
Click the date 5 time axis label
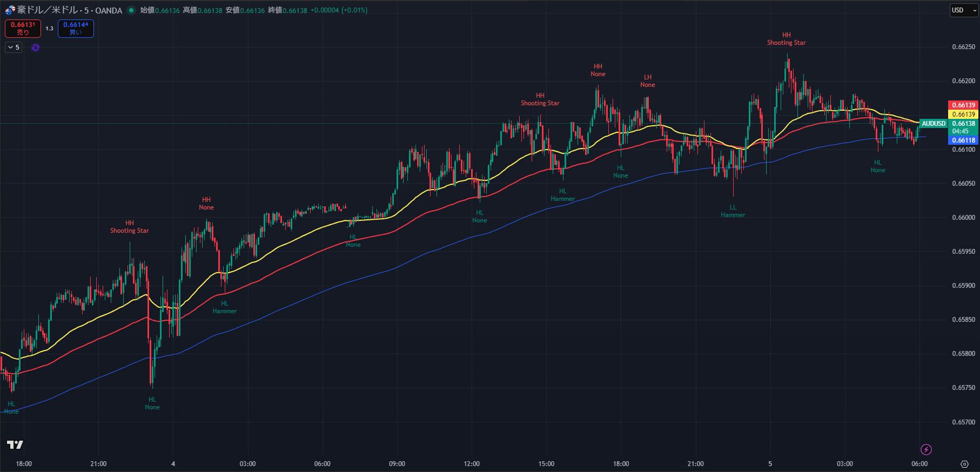770,464
